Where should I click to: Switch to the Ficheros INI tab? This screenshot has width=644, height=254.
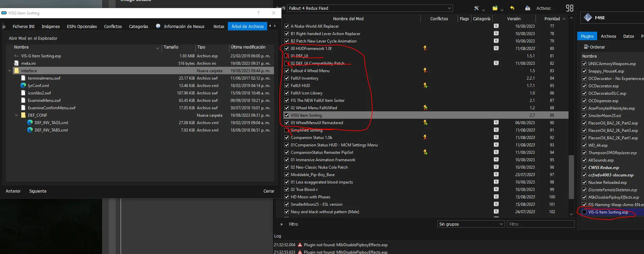(x=24, y=26)
